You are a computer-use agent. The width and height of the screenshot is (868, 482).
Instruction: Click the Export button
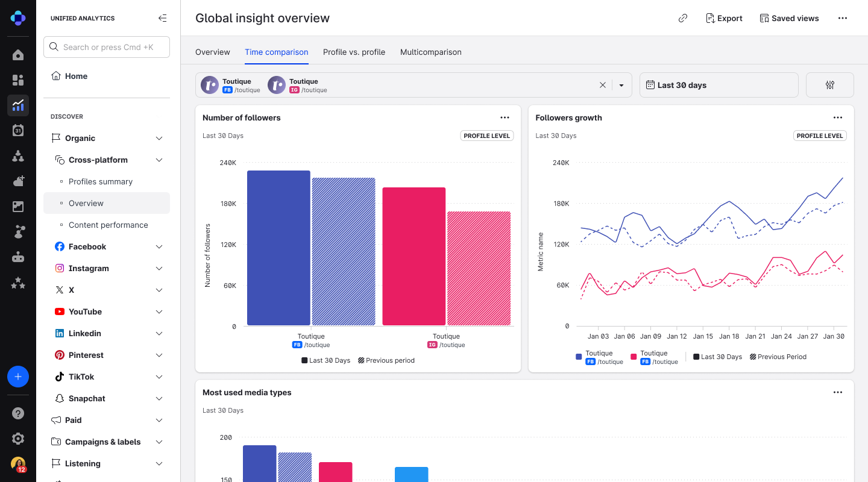[x=724, y=18]
